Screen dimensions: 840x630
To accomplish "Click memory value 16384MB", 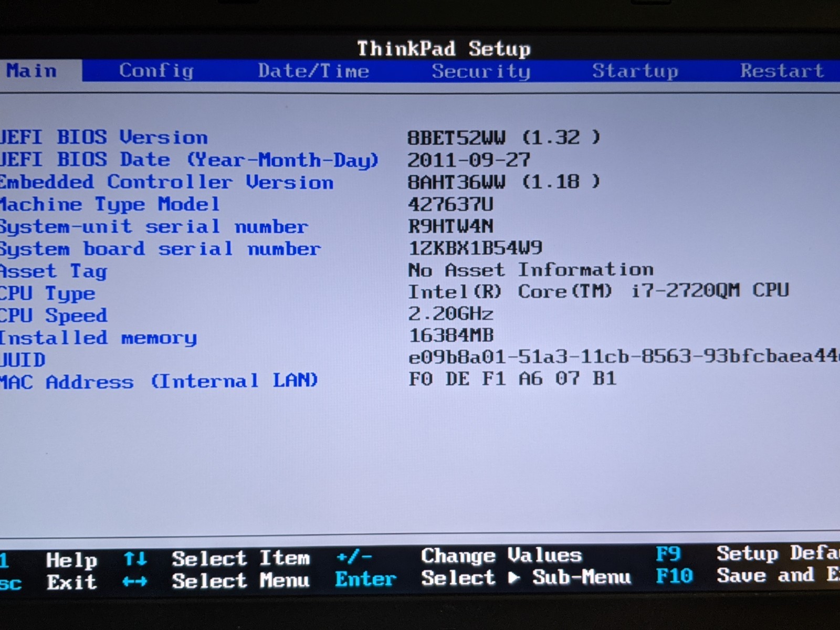I will [451, 335].
